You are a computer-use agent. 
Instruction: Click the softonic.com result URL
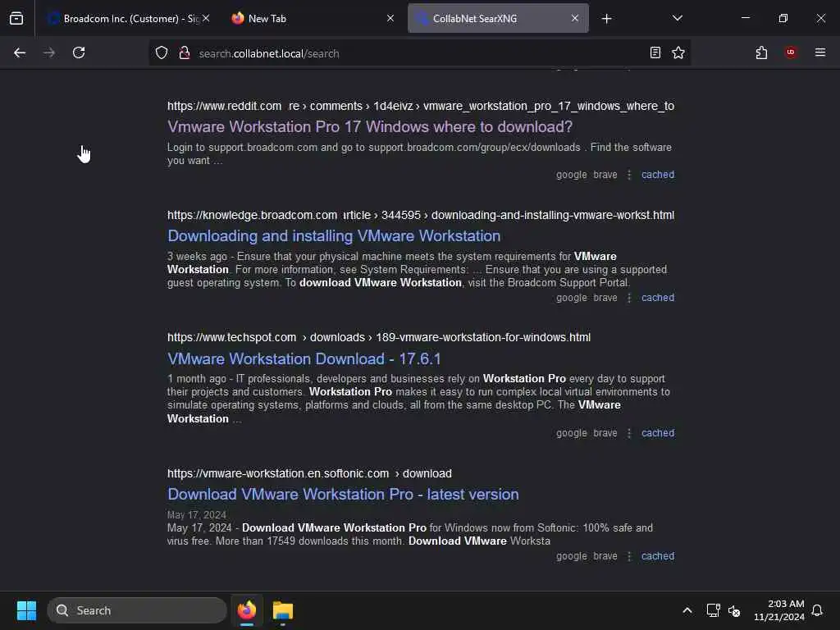[309, 473]
